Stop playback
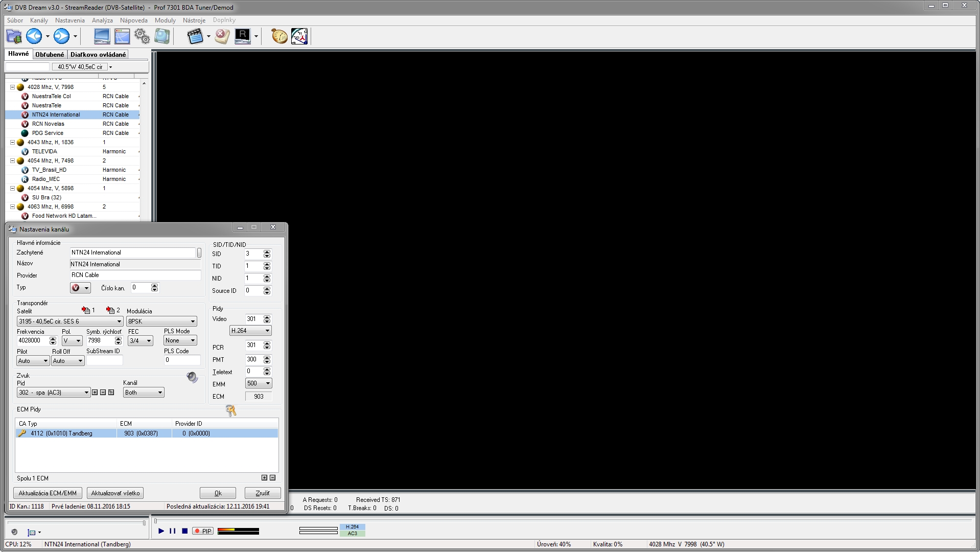Viewport: 980px width, 552px height. coord(185,531)
